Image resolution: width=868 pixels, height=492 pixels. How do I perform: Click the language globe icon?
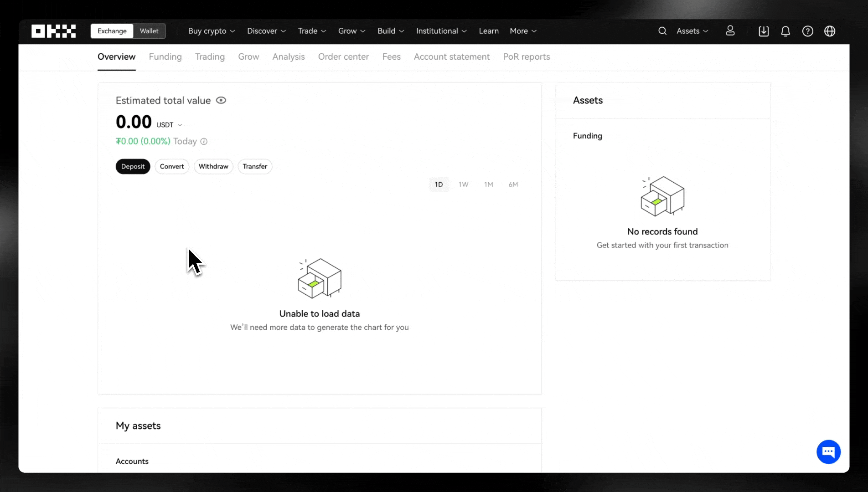[830, 31]
